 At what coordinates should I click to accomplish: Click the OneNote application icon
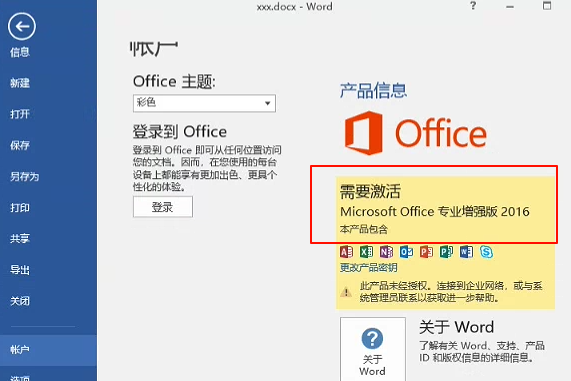pyautogui.click(x=386, y=252)
